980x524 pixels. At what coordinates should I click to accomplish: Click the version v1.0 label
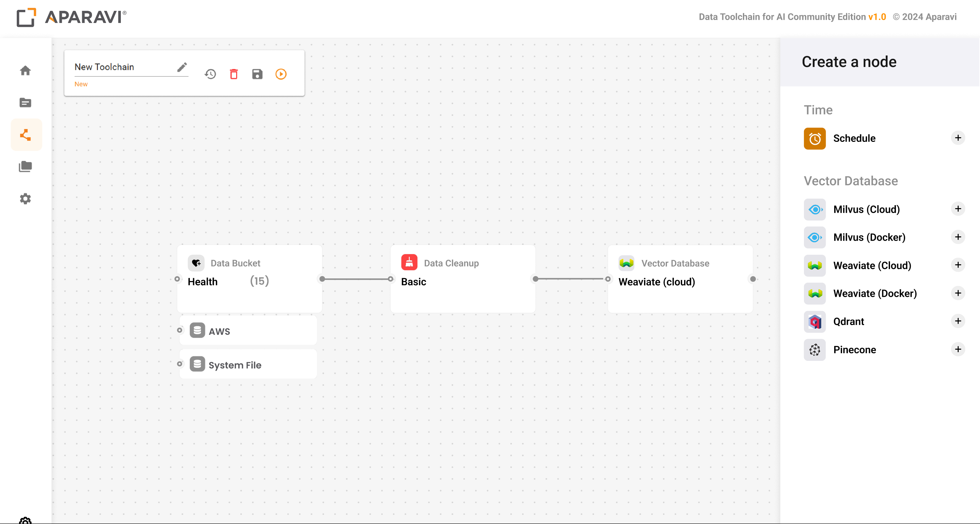pos(877,17)
